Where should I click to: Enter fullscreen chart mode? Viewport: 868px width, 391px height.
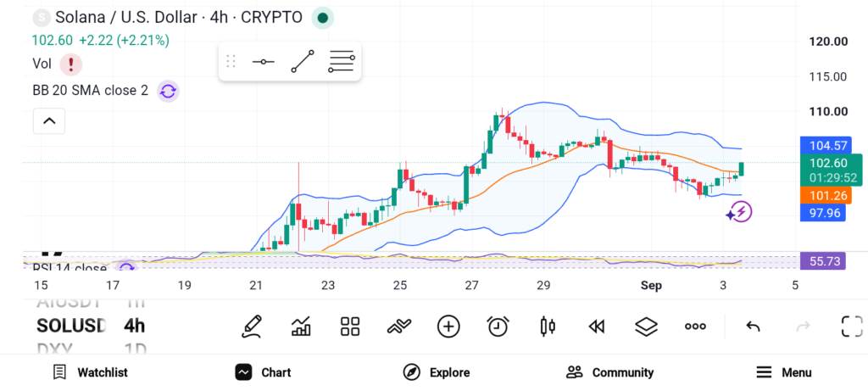tap(852, 327)
